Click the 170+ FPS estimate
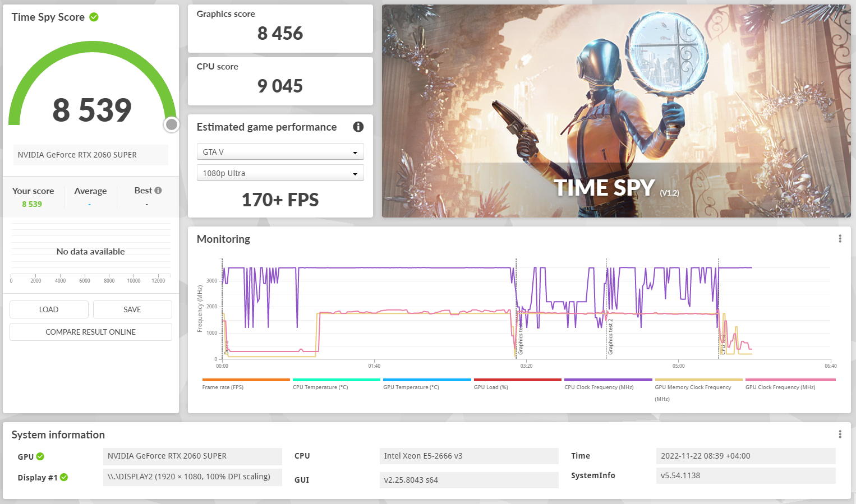This screenshot has width=856, height=504. tap(280, 200)
